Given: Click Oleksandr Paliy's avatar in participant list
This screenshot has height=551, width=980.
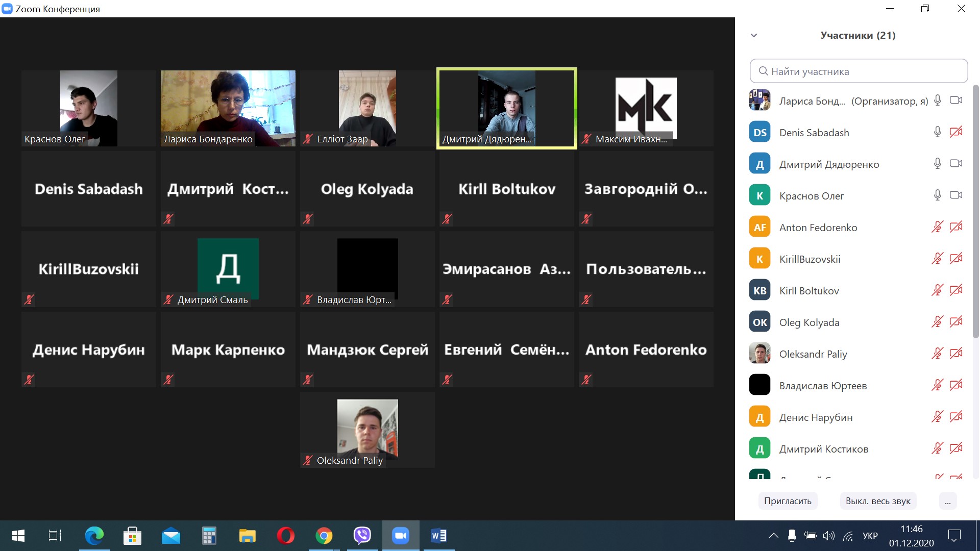Looking at the screenshot, I should coord(759,354).
